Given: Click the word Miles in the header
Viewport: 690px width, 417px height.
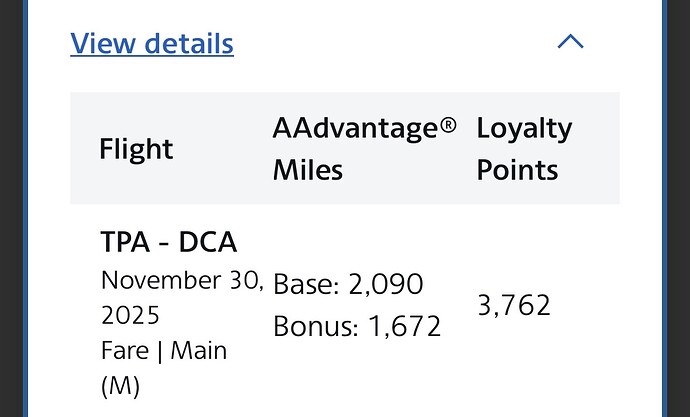Looking at the screenshot, I should (x=308, y=170).
